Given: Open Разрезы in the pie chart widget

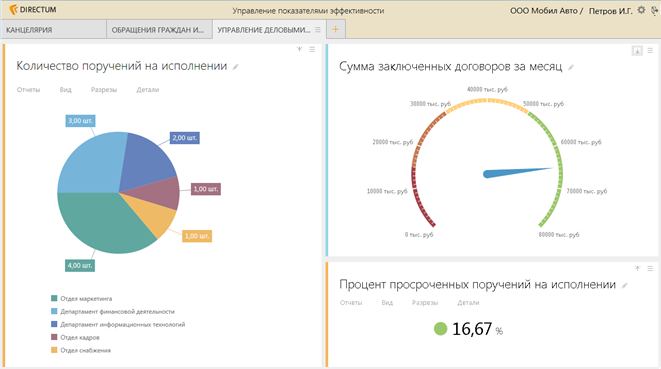Looking at the screenshot, I should point(104,89).
